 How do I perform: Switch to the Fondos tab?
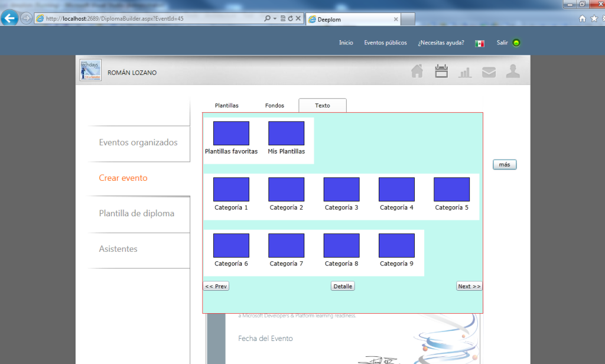[275, 106]
